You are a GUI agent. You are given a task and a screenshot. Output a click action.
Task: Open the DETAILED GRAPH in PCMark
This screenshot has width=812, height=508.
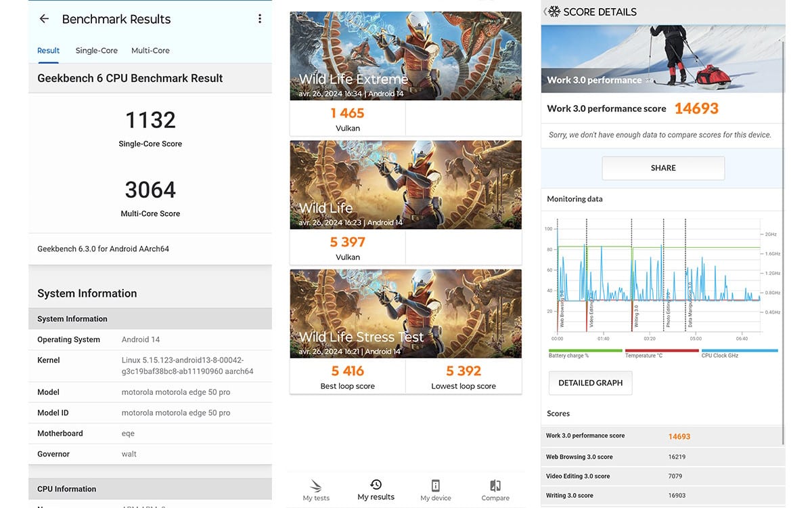(x=590, y=383)
